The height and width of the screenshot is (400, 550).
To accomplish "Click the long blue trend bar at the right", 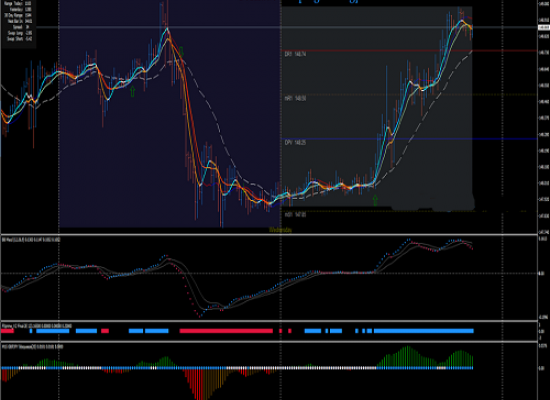I will (x=424, y=331).
